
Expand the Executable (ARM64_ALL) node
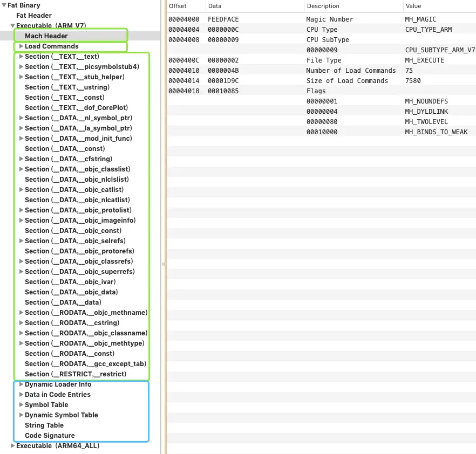click(x=13, y=446)
